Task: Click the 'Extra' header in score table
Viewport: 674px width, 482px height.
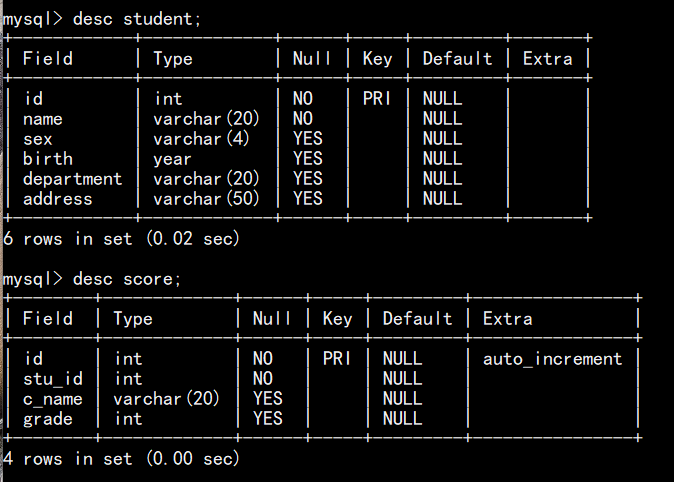Action: [x=507, y=319]
